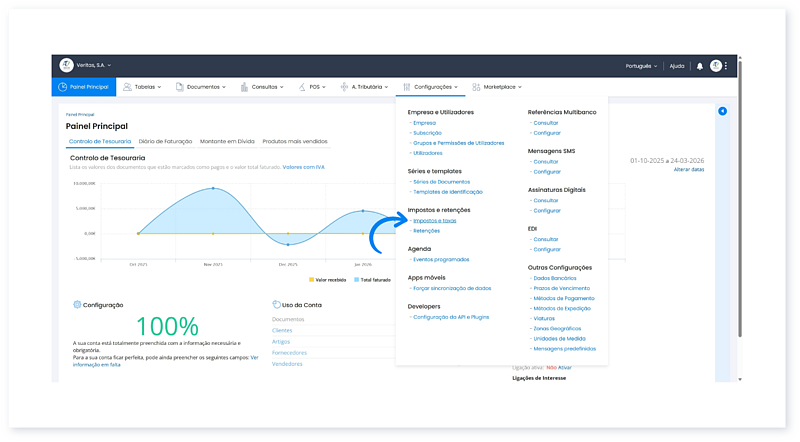Click the blue collapse arrow circle icon
Viewport: 800px width, 442px height.
pyautogui.click(x=722, y=111)
